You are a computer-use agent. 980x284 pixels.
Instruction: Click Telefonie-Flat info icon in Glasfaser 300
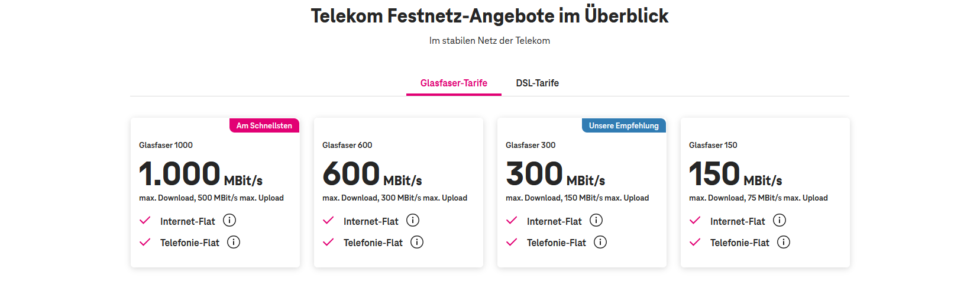tap(600, 242)
